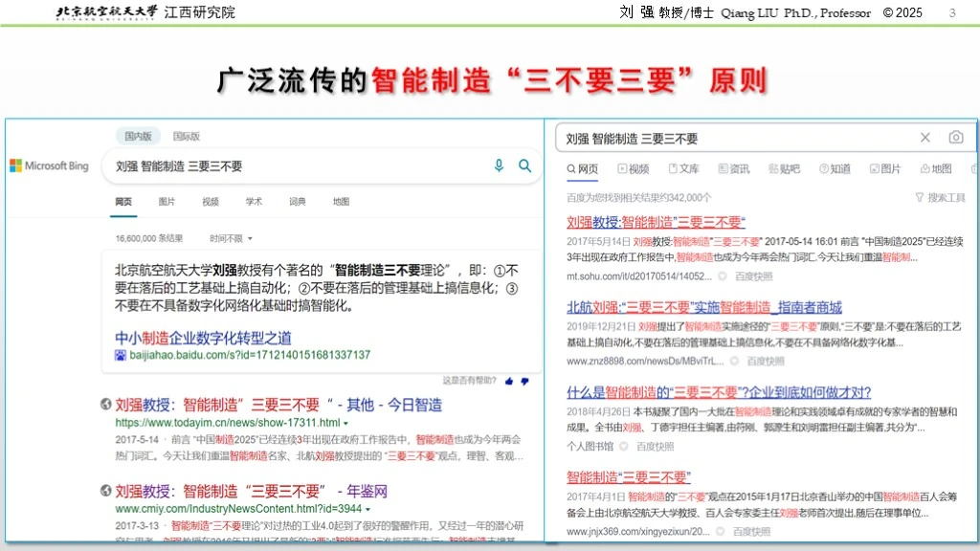Select the Bing 地图 tab
This screenshot has width=980, height=551.
point(342,202)
